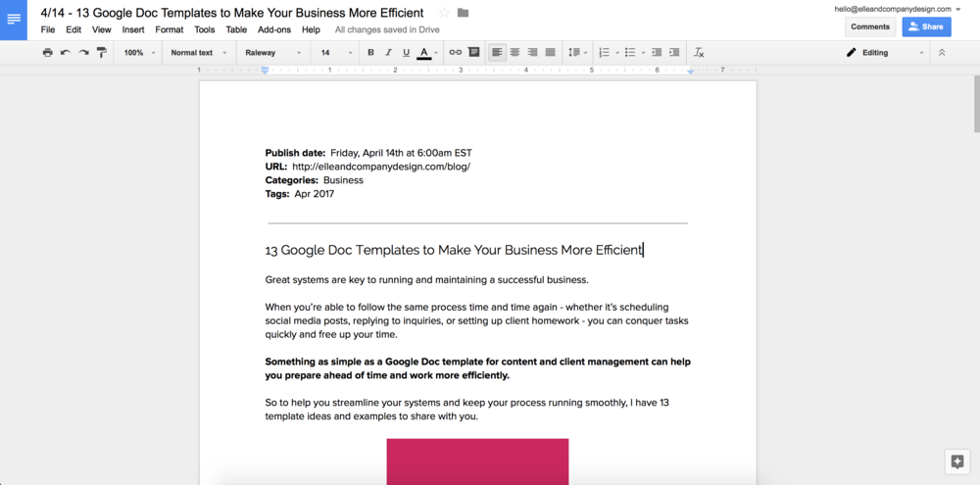Image resolution: width=980 pixels, height=485 pixels.
Task: Clear formatting
Action: pos(700,53)
